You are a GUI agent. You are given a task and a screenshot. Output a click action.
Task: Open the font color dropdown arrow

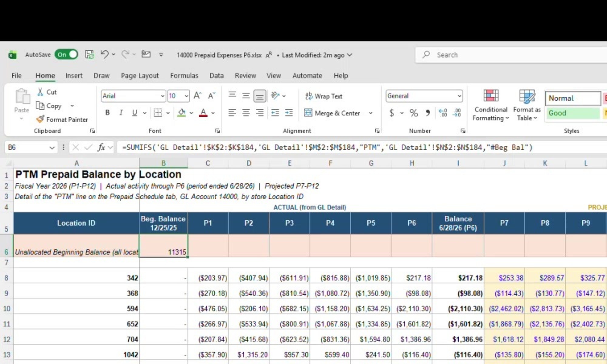click(x=213, y=113)
